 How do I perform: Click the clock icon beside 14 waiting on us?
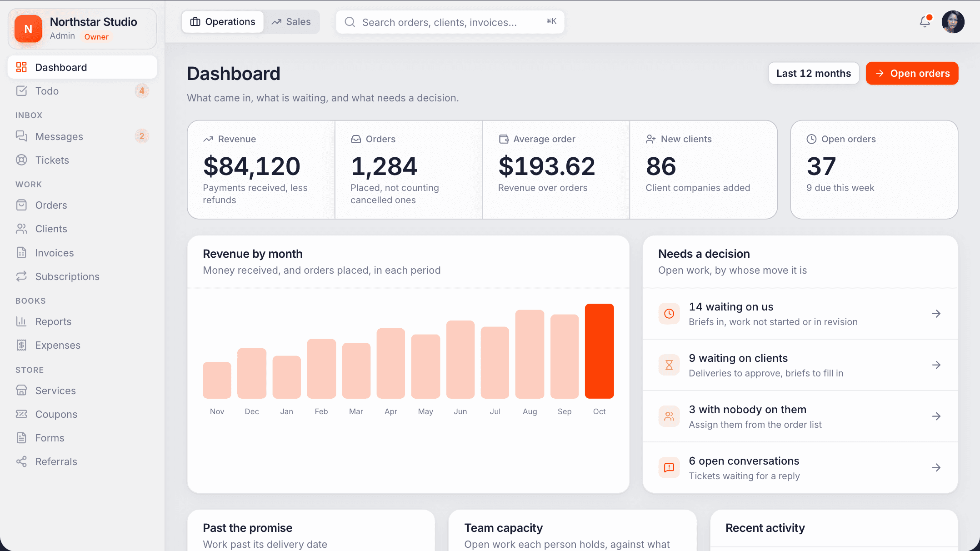coord(669,314)
